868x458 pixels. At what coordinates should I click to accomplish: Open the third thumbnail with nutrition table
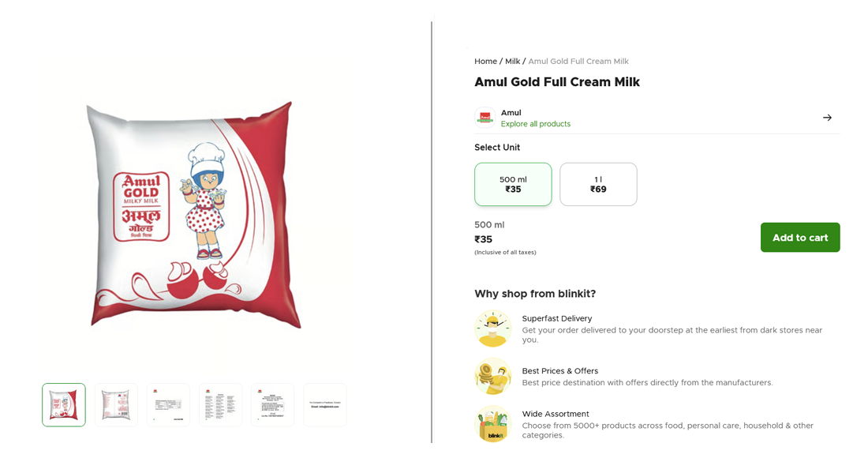pos(168,405)
